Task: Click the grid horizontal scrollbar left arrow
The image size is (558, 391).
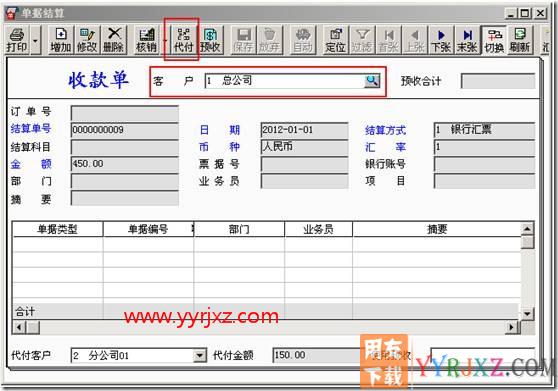Action: pyautogui.click(x=20, y=327)
